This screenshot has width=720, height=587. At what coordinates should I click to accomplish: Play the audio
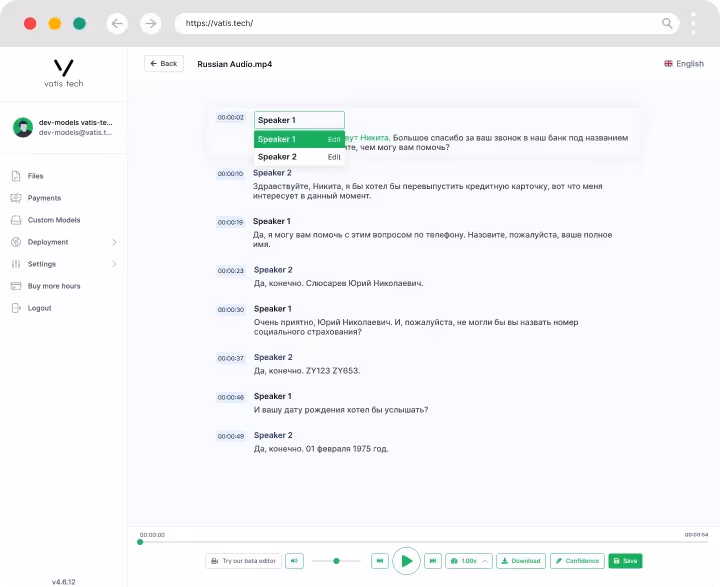(406, 561)
